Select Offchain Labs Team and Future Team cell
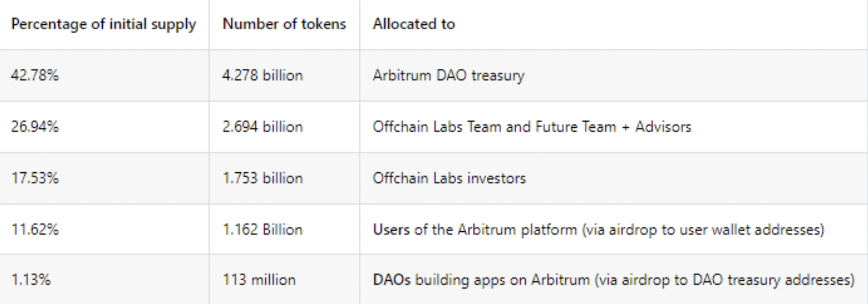This screenshot has height=304, width=868. [x=613, y=127]
